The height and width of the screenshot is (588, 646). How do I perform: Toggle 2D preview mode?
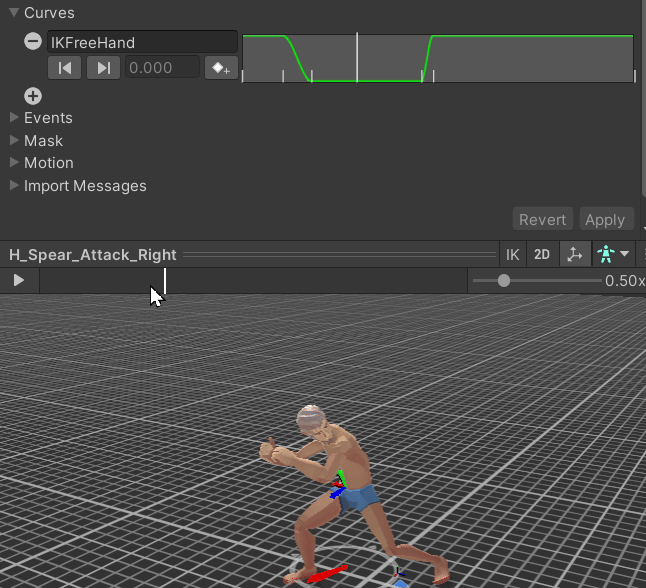[542, 255]
